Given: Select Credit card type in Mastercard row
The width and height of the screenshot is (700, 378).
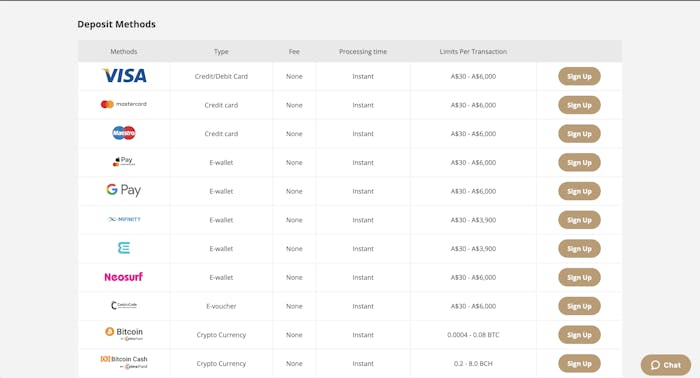Looking at the screenshot, I should [x=221, y=105].
